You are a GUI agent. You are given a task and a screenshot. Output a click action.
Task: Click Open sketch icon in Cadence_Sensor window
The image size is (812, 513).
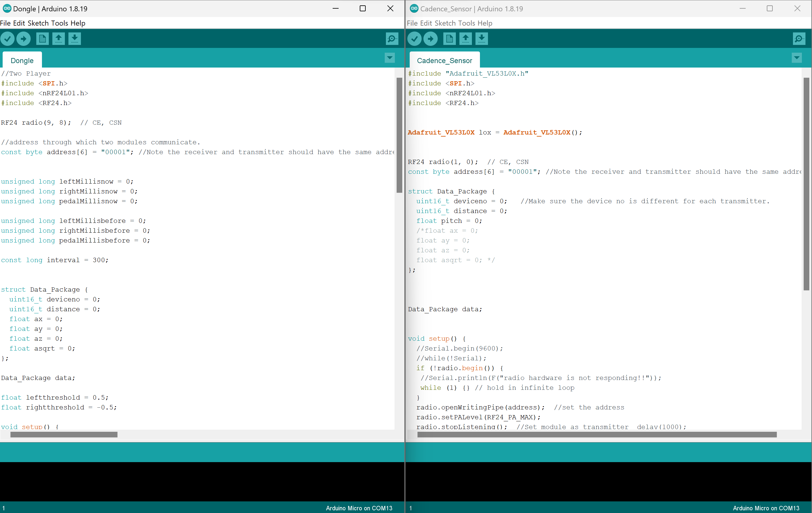pyautogui.click(x=466, y=38)
